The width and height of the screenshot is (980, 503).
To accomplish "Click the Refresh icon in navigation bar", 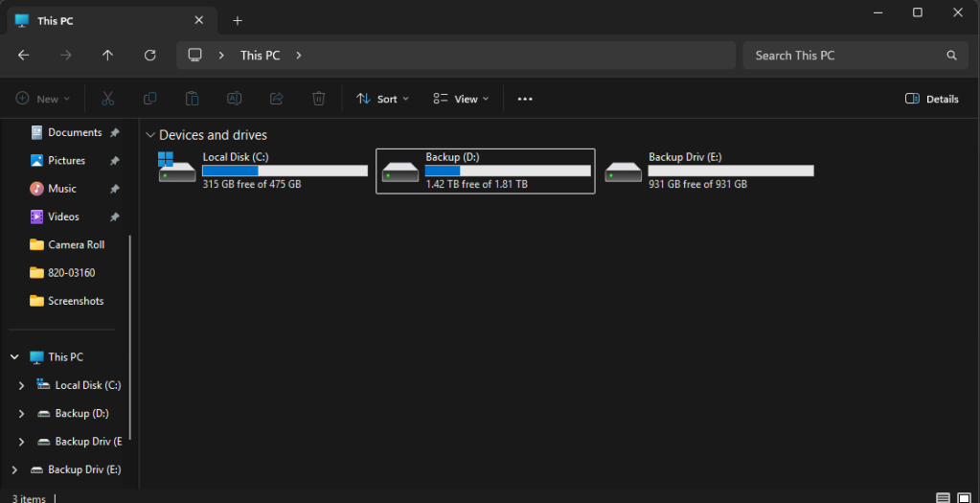I will (150, 55).
